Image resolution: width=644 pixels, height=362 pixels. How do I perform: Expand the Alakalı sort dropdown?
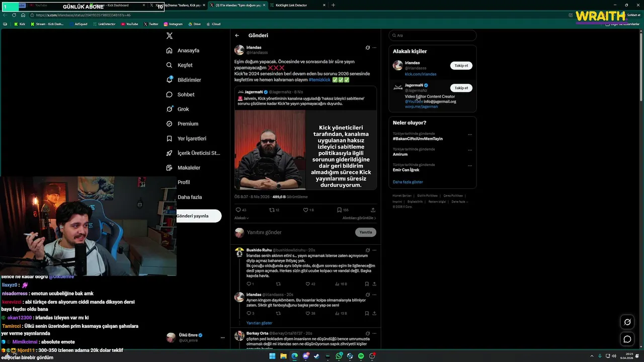[242, 218]
